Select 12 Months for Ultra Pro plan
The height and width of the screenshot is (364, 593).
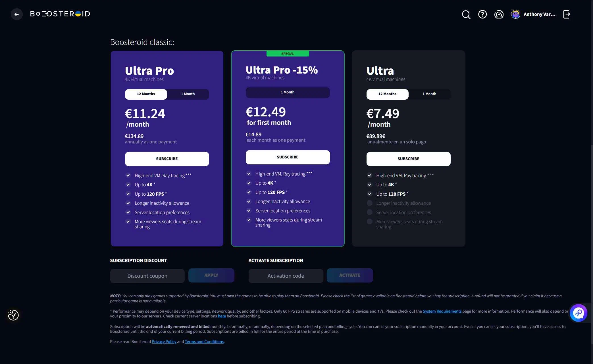[x=146, y=94]
